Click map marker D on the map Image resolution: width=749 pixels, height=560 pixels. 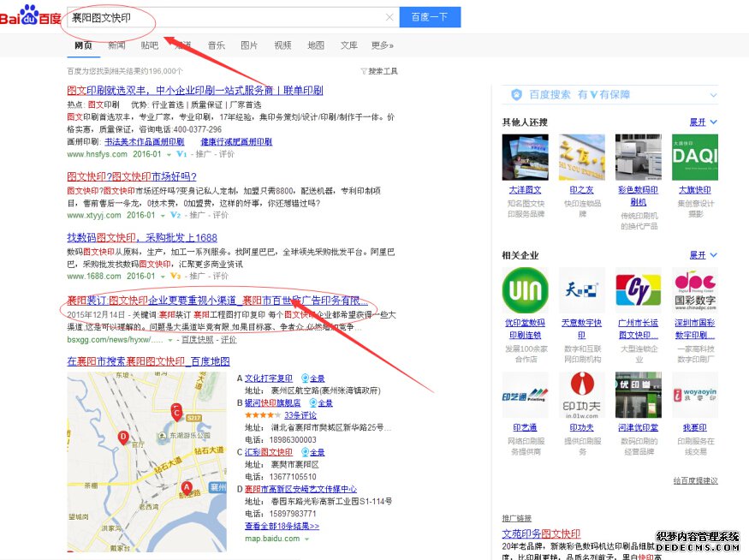pyautogui.click(x=123, y=438)
